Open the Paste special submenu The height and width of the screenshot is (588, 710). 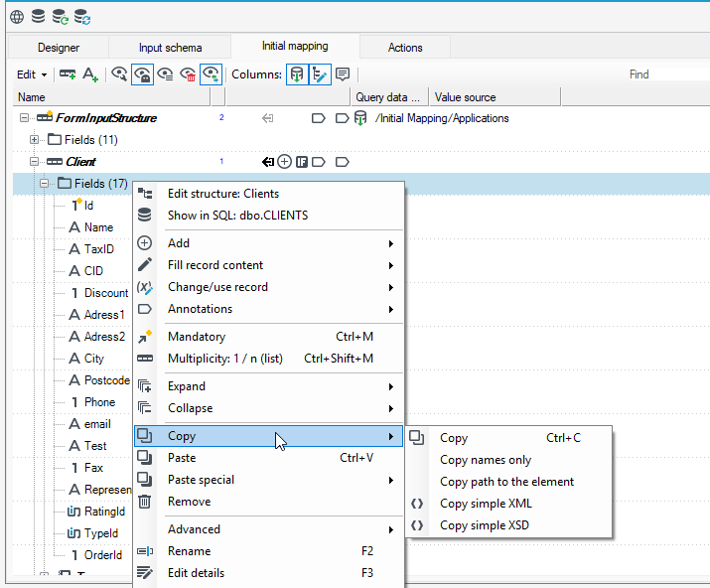[268, 480]
